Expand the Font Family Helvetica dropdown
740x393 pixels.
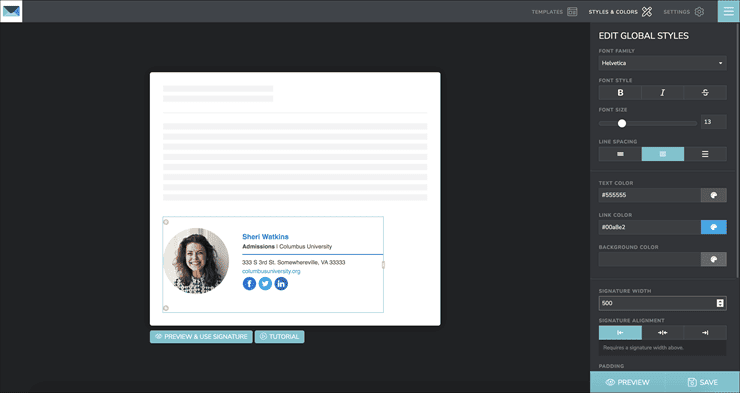663,63
